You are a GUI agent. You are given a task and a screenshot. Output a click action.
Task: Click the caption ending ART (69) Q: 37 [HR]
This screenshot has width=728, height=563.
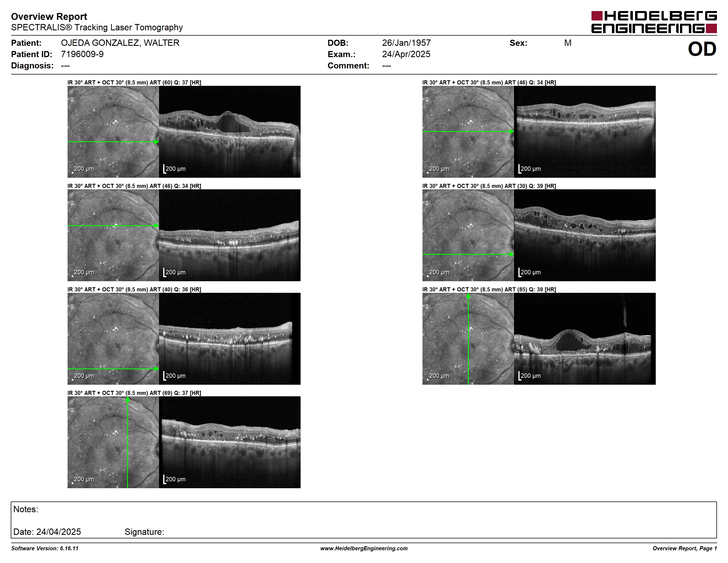point(134,393)
